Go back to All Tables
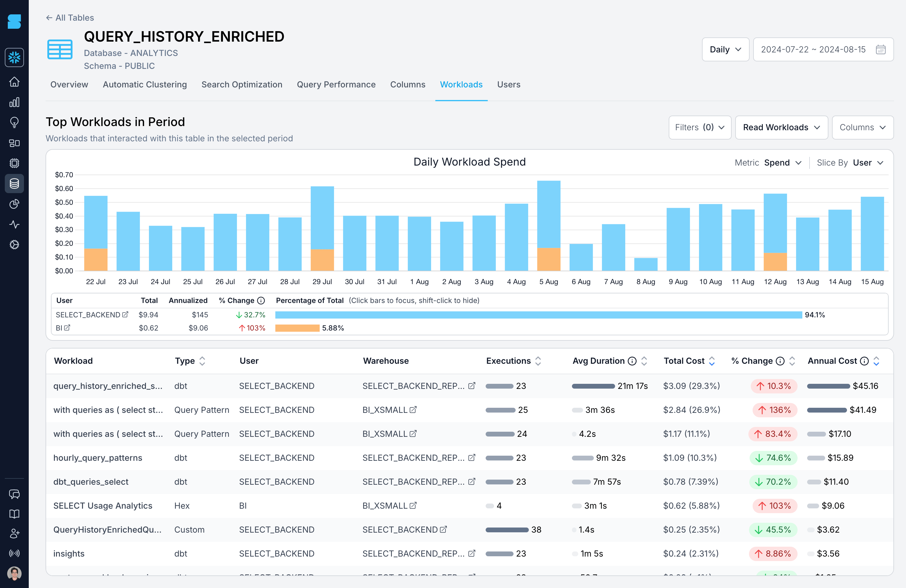The height and width of the screenshot is (588, 906). pos(70,17)
